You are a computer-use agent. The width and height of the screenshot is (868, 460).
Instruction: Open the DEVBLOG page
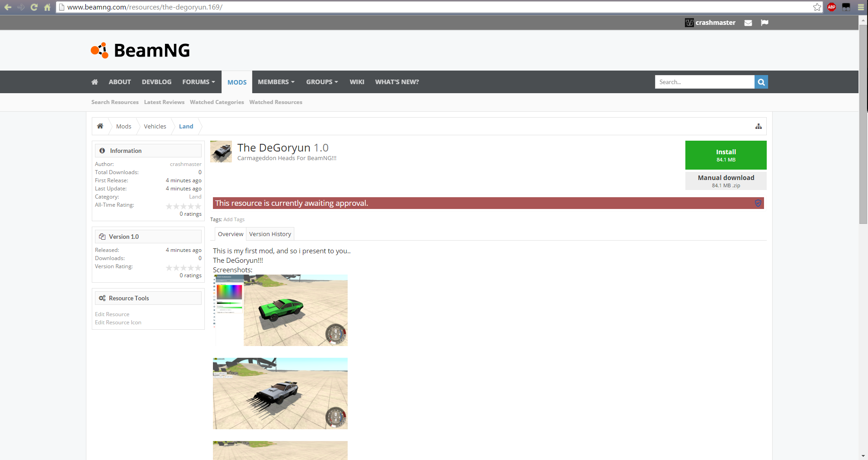(156, 82)
